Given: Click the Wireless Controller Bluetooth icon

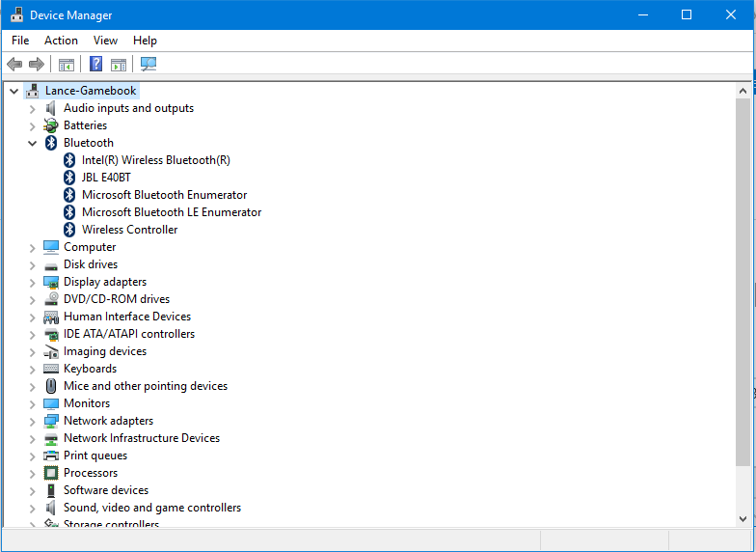Looking at the screenshot, I should point(69,230).
